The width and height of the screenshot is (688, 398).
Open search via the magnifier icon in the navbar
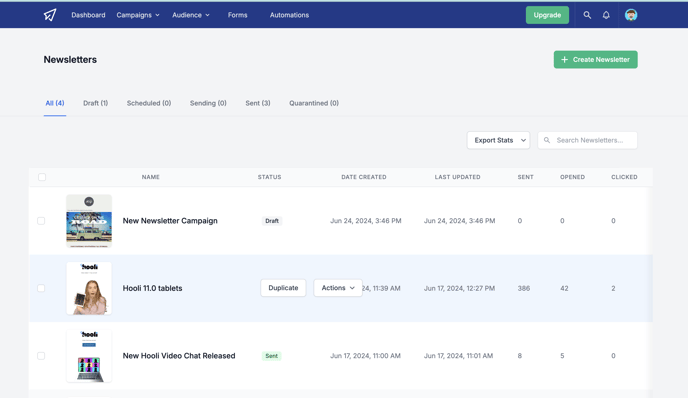[x=587, y=15]
